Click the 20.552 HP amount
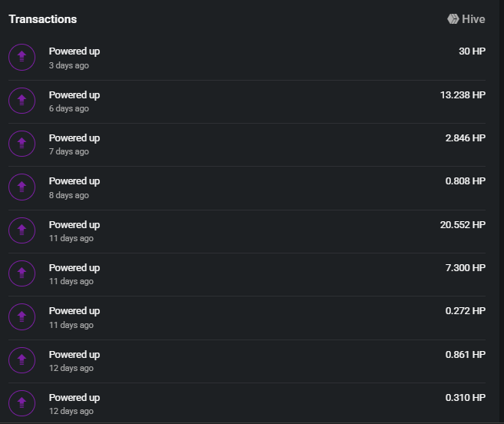The height and width of the screenshot is (424, 504). point(463,225)
